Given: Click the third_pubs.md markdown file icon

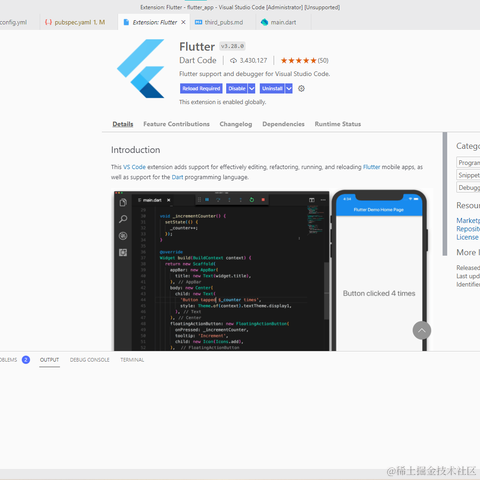Looking at the screenshot, I should [x=198, y=22].
